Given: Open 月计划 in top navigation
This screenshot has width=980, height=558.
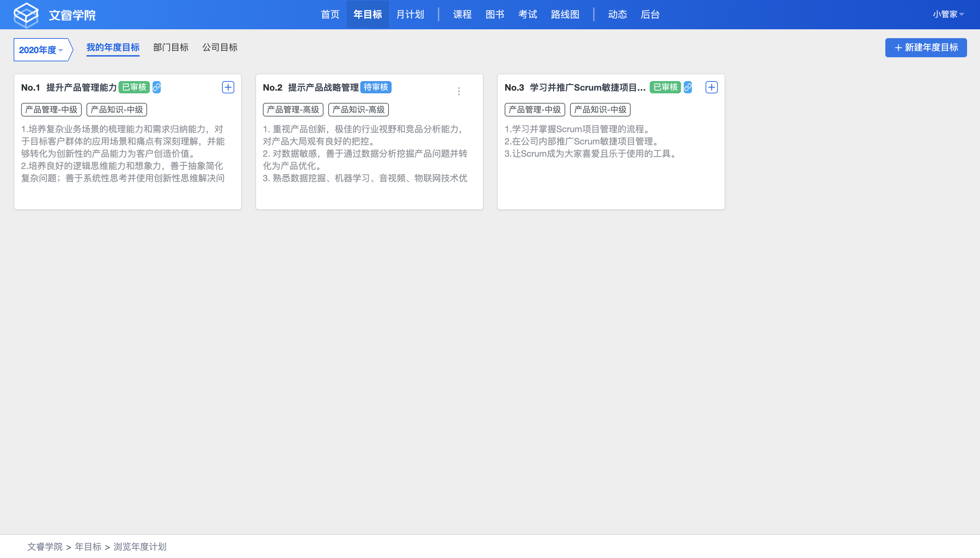Looking at the screenshot, I should (410, 15).
